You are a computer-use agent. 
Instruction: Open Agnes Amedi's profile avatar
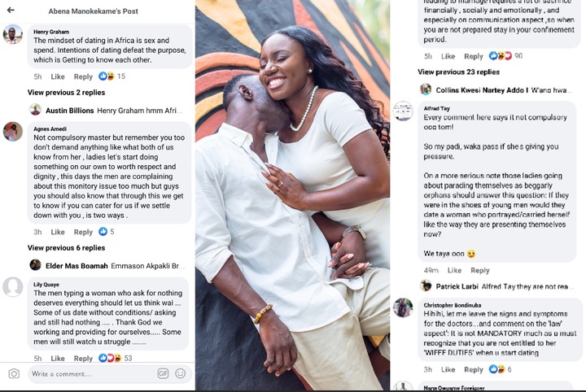pos(13,132)
